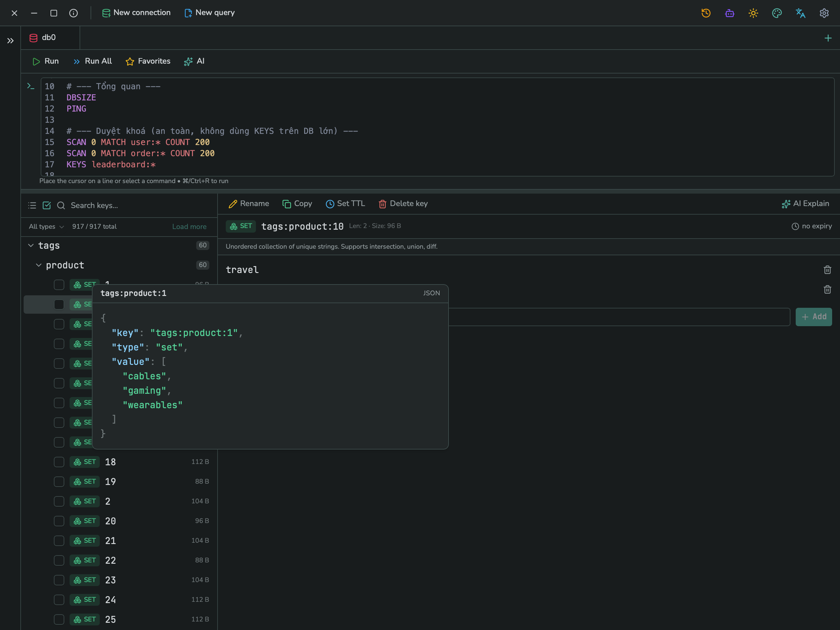Collapse the product subgroup
Image resolution: width=840 pixels, height=630 pixels.
[x=38, y=265]
